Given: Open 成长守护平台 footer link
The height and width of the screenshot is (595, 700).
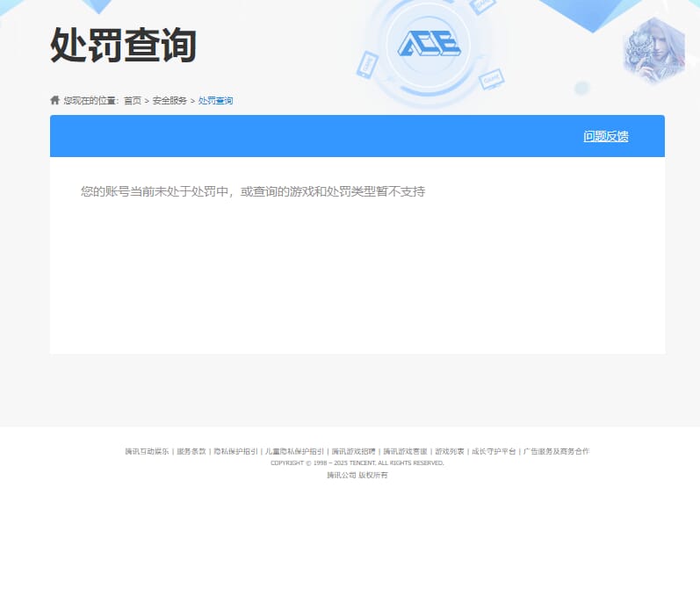Looking at the screenshot, I should 494,451.
